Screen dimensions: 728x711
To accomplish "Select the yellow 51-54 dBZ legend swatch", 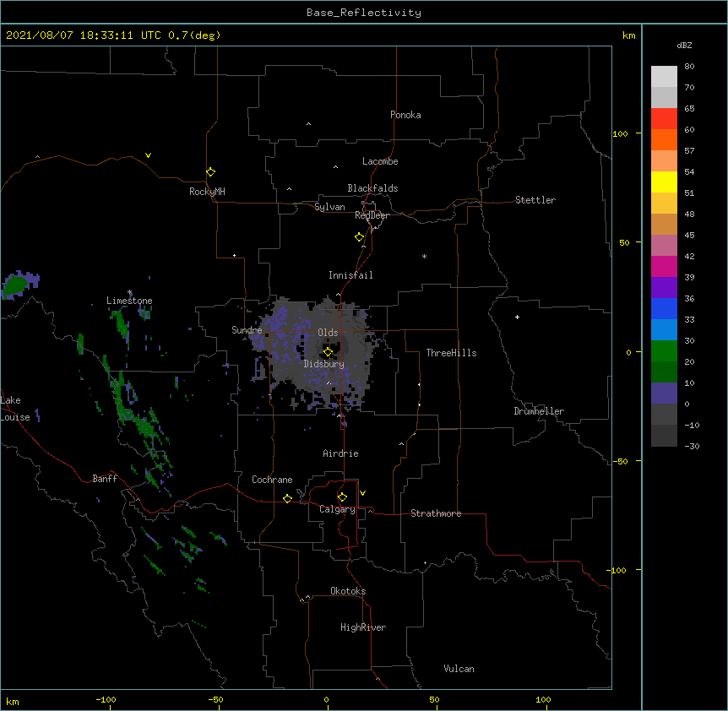I will [664, 182].
